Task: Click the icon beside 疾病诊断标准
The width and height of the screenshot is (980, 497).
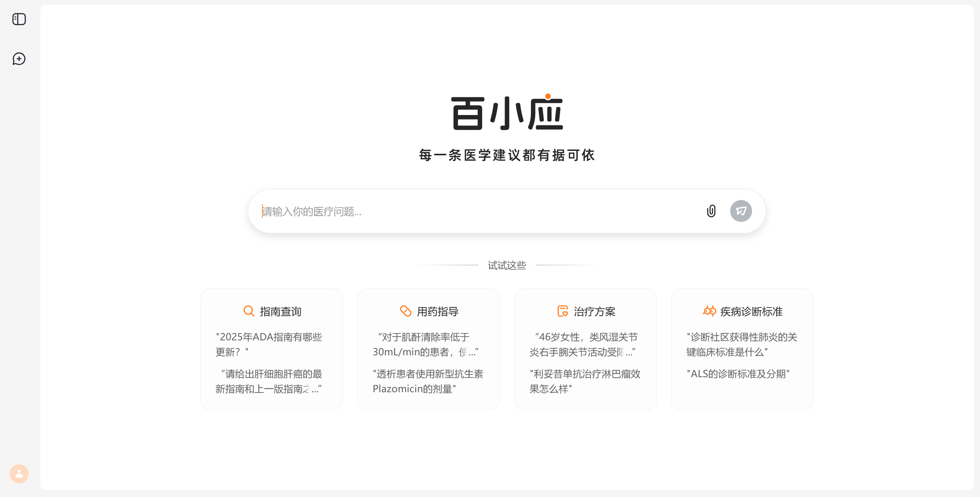Action: point(709,311)
